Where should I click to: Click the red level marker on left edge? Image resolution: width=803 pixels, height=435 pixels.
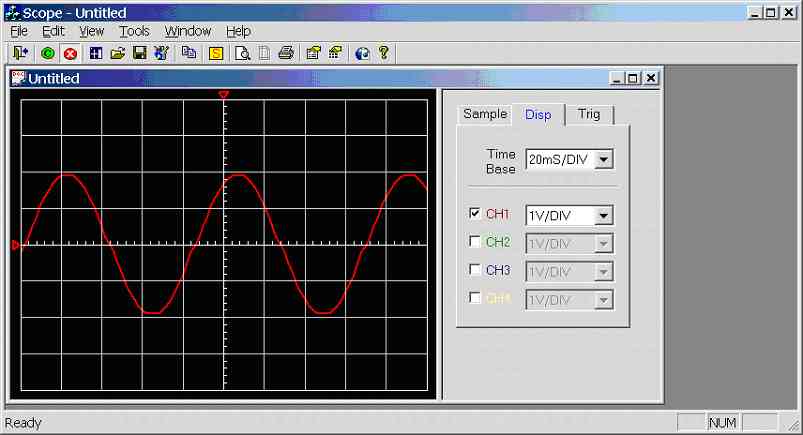coord(15,244)
